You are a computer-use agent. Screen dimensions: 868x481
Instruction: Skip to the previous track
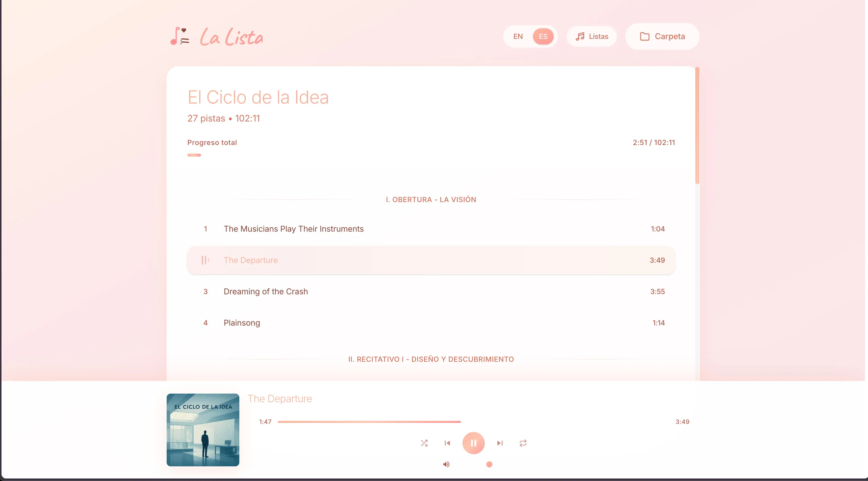(x=447, y=443)
